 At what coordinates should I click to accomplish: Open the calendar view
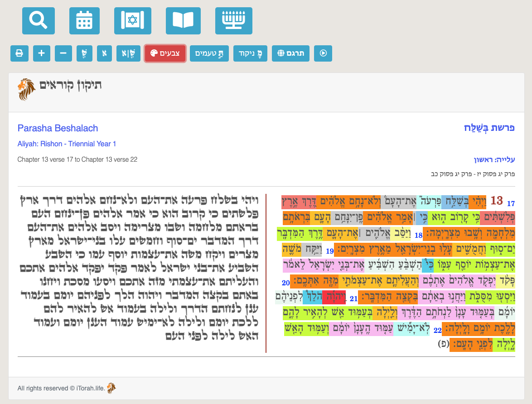click(84, 20)
